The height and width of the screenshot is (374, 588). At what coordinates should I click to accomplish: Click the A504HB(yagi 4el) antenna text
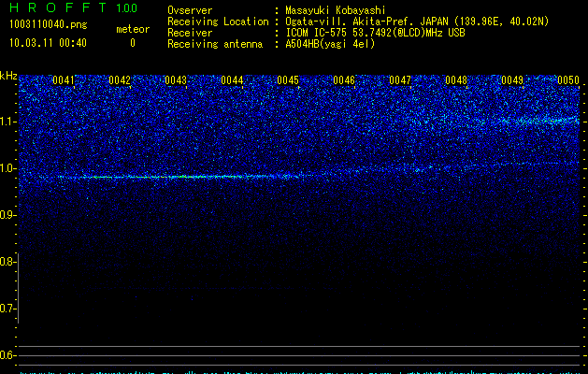pyautogui.click(x=330, y=44)
